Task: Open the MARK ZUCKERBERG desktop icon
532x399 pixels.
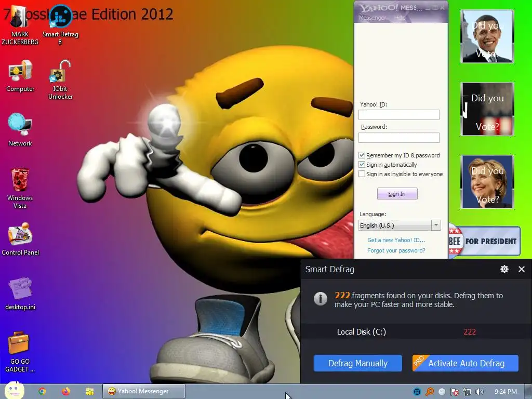Action: pyautogui.click(x=20, y=25)
